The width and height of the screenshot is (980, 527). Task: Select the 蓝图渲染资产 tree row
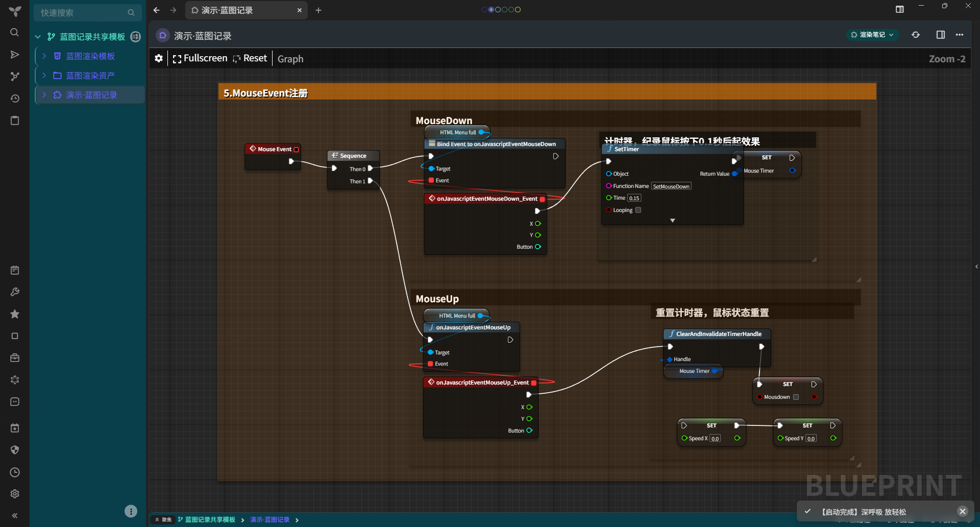click(x=90, y=76)
